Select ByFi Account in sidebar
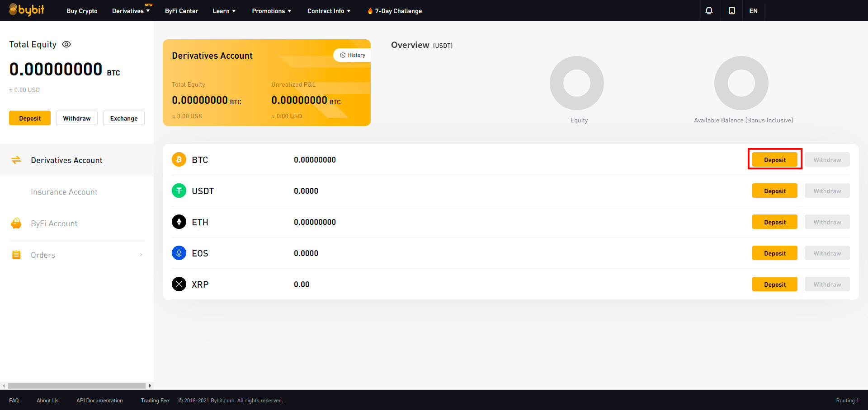The height and width of the screenshot is (410, 868). pos(54,224)
